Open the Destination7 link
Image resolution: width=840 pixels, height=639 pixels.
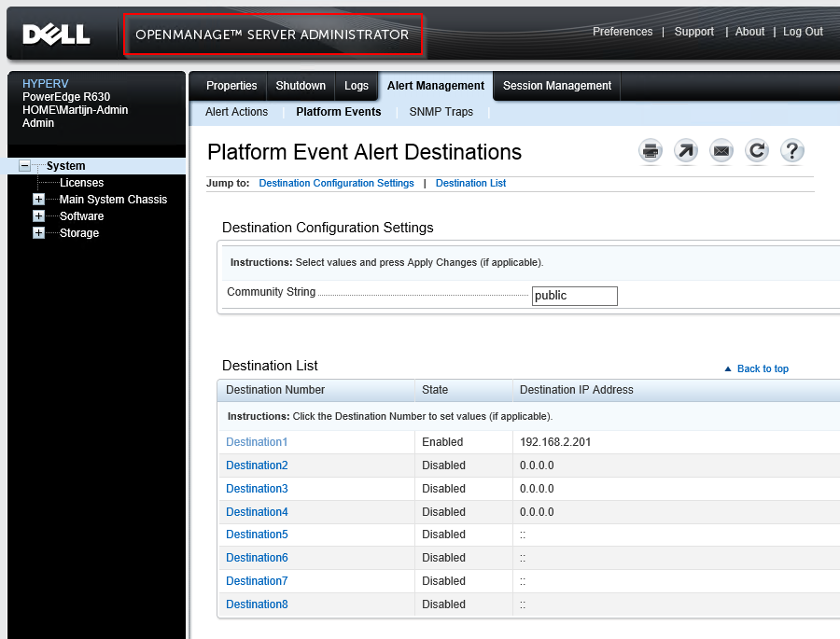pos(257,581)
